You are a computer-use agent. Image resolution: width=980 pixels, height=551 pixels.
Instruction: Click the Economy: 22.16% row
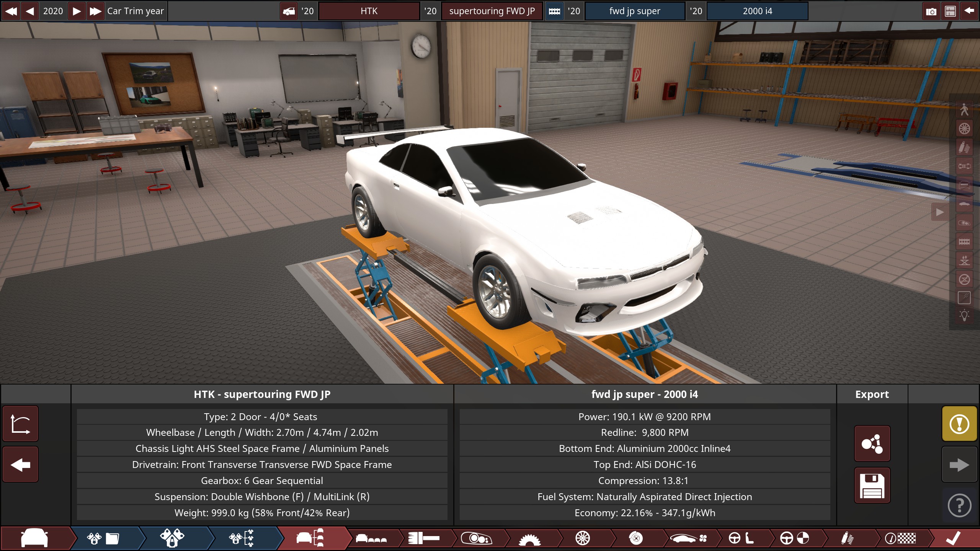point(645,513)
